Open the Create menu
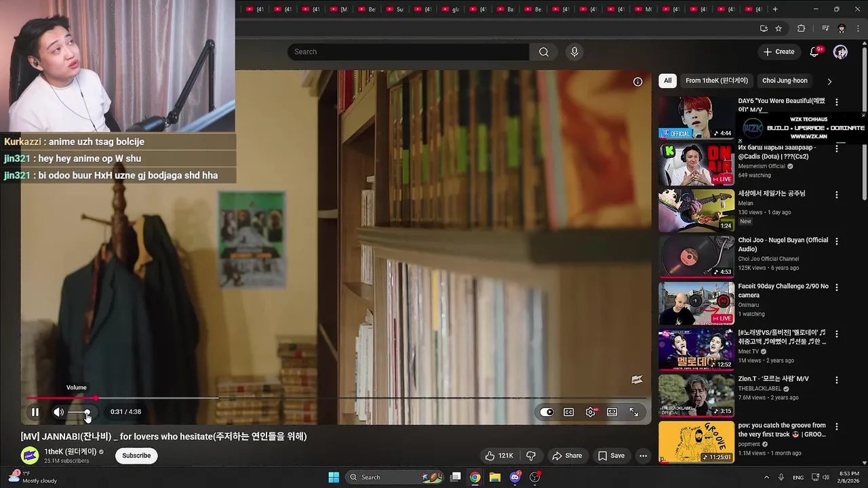 [x=778, y=52]
